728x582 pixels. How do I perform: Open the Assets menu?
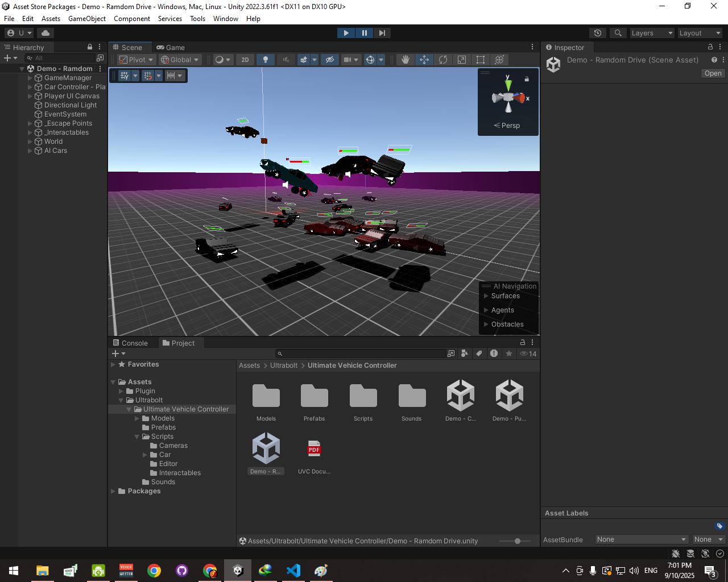51,19
